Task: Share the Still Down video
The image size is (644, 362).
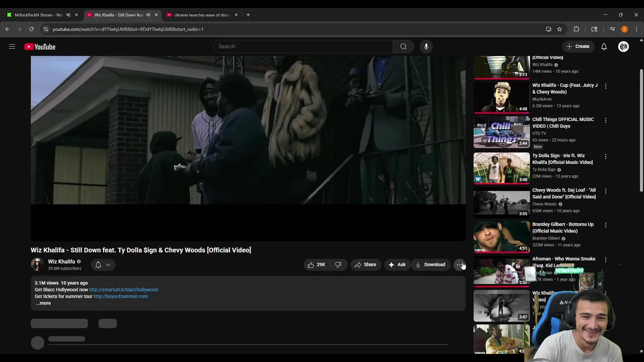Action: click(x=365, y=264)
